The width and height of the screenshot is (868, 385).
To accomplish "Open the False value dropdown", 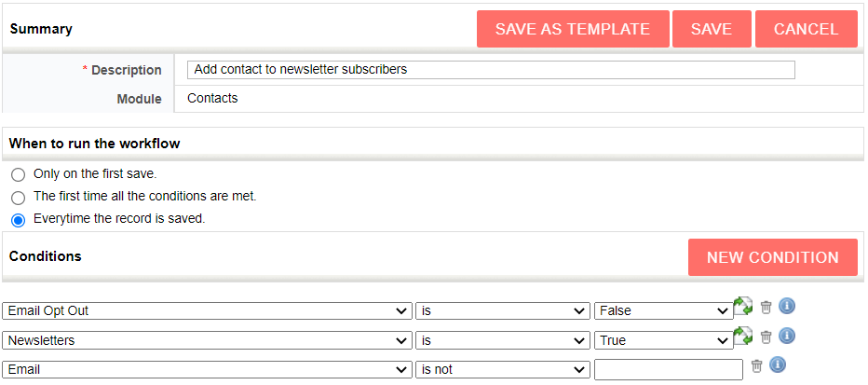I will tap(664, 311).
